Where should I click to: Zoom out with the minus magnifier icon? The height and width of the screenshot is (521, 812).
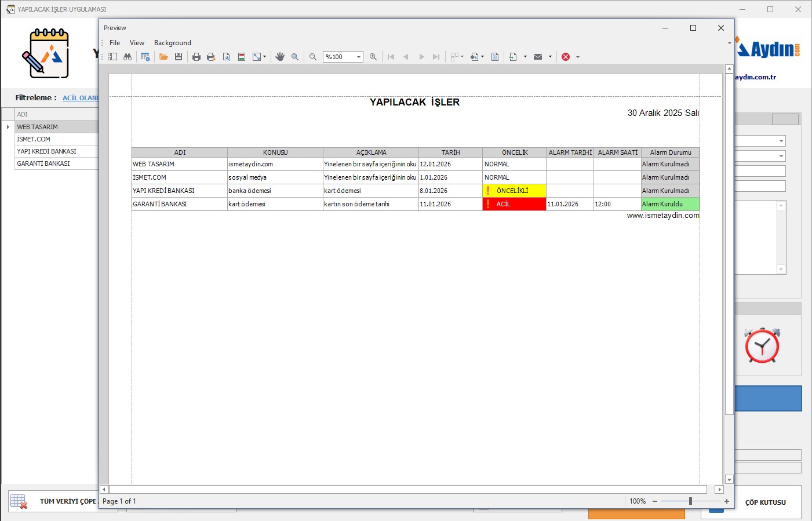(313, 57)
